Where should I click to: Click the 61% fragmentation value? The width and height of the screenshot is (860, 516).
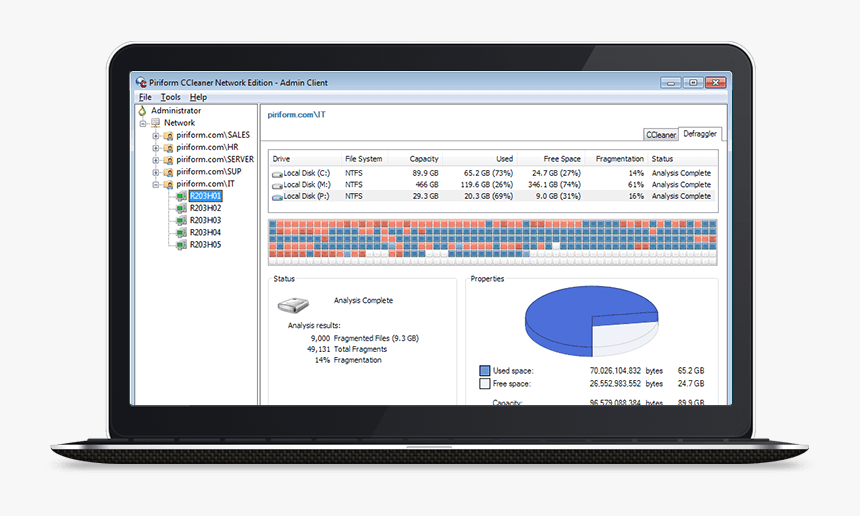[635, 185]
